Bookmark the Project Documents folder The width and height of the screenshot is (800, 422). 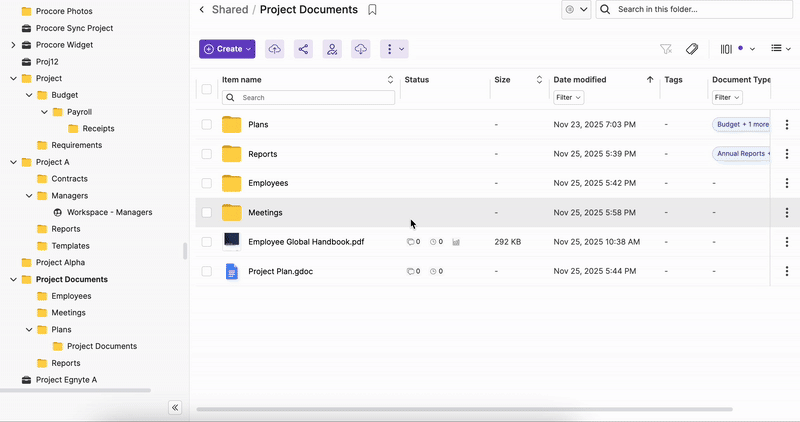[x=372, y=10]
